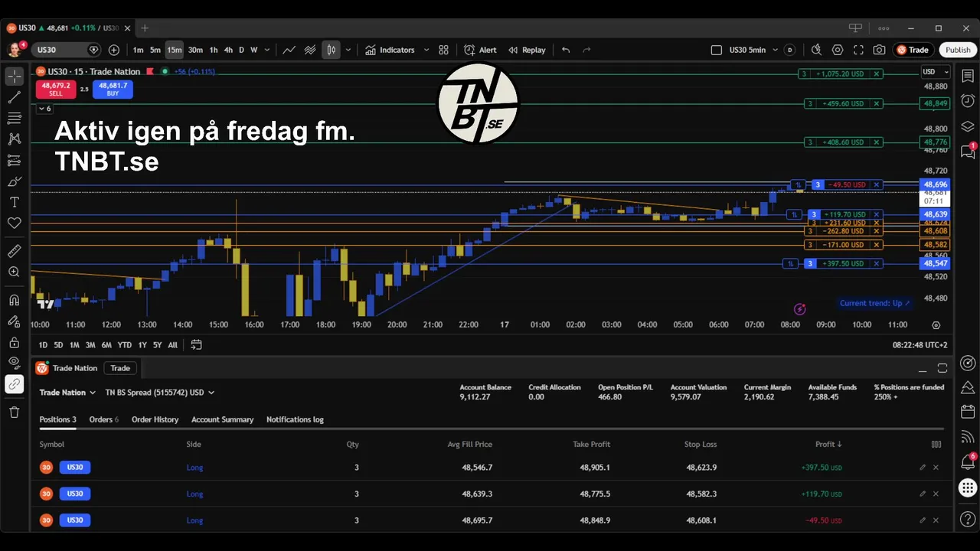Open indicator templates grid
Image resolution: width=980 pixels, height=551 pixels.
coord(443,50)
